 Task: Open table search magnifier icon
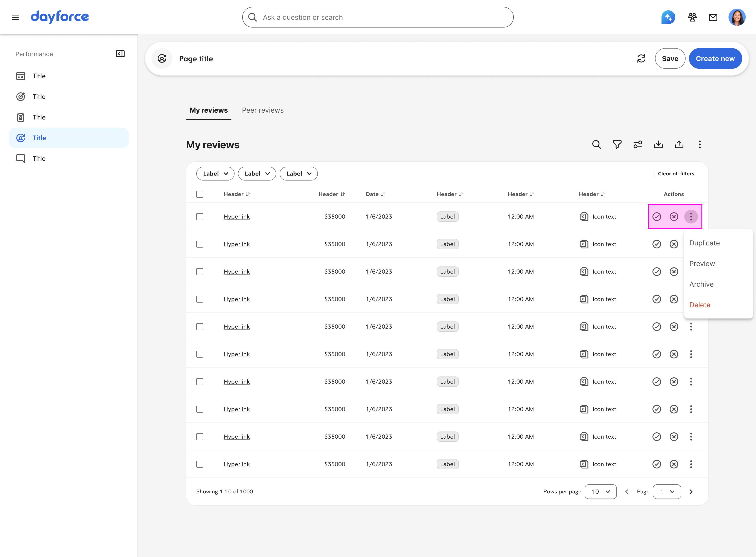tap(596, 145)
